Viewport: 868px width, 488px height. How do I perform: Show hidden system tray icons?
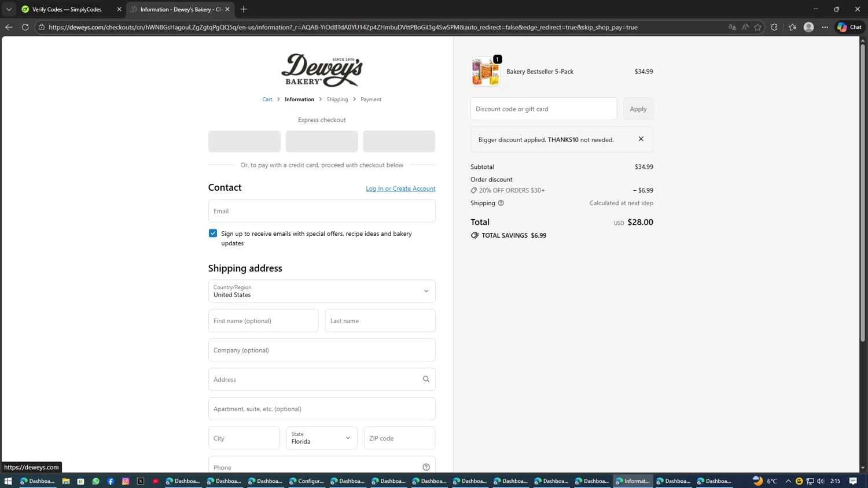click(x=788, y=481)
